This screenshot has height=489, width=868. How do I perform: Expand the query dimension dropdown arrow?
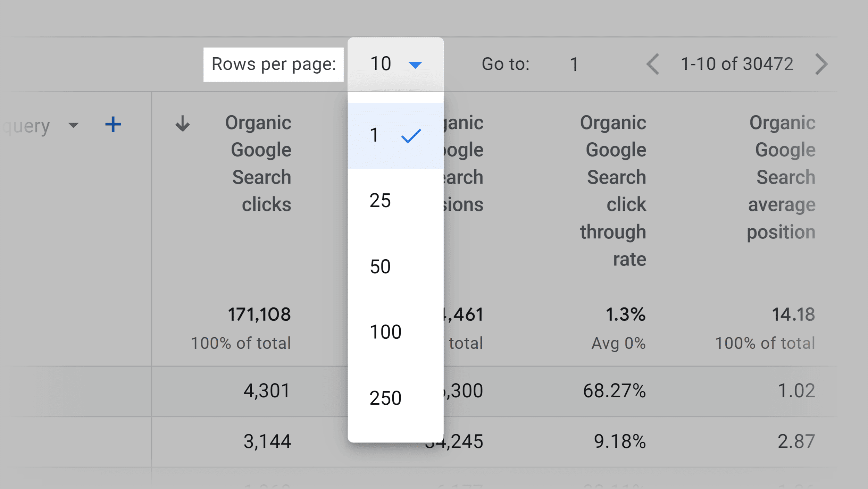point(73,125)
